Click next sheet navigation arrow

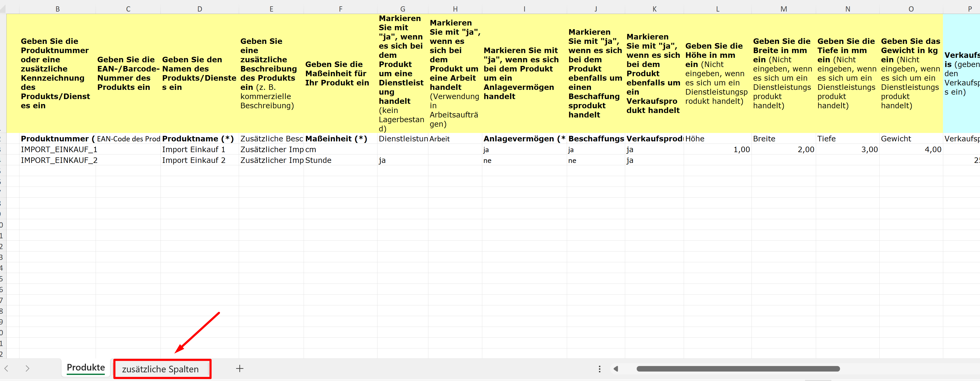tap(27, 368)
